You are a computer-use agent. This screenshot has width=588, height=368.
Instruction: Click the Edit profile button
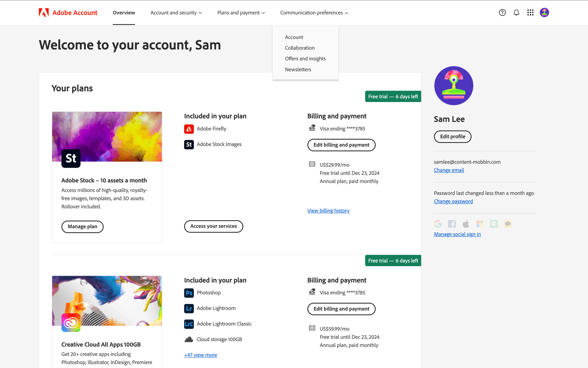453,137
